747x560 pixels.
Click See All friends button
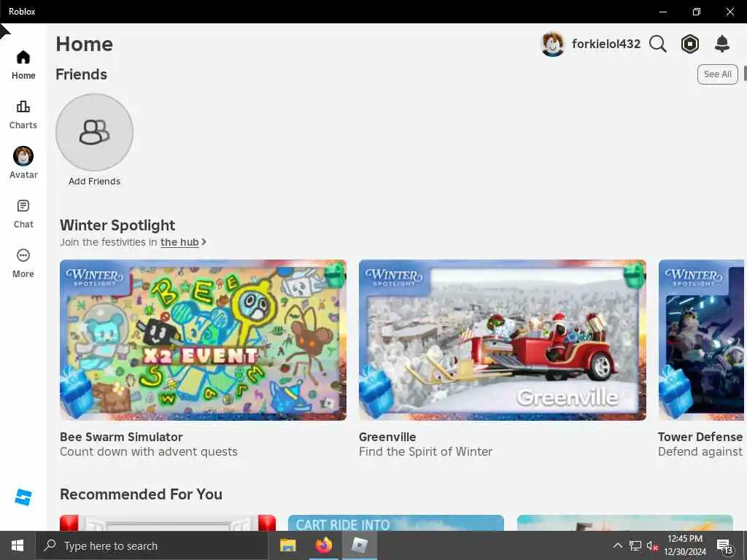click(x=718, y=74)
